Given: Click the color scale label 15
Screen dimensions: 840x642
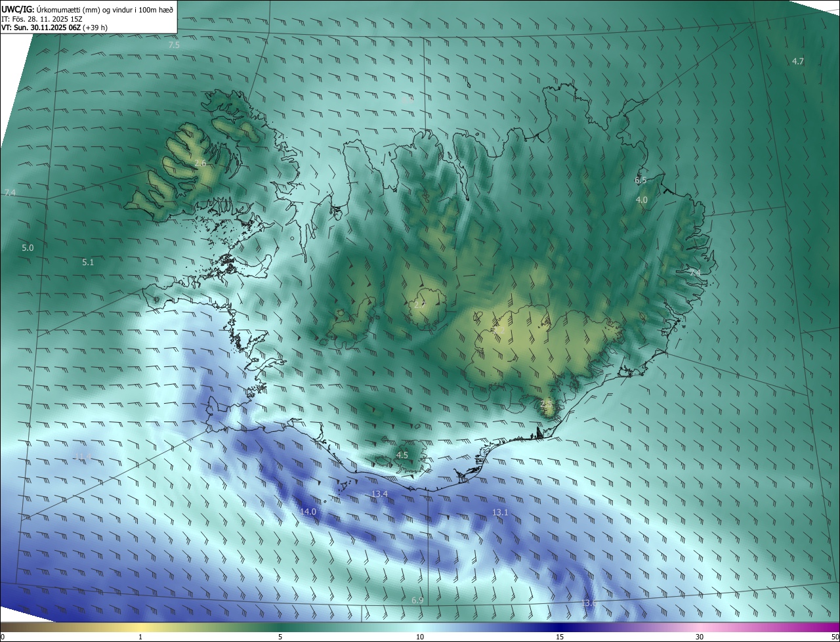Looking at the screenshot, I should coord(560,637).
